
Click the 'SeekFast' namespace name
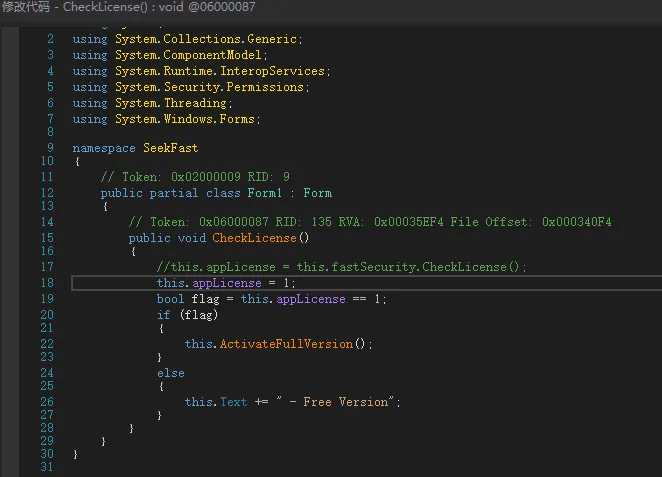point(171,148)
